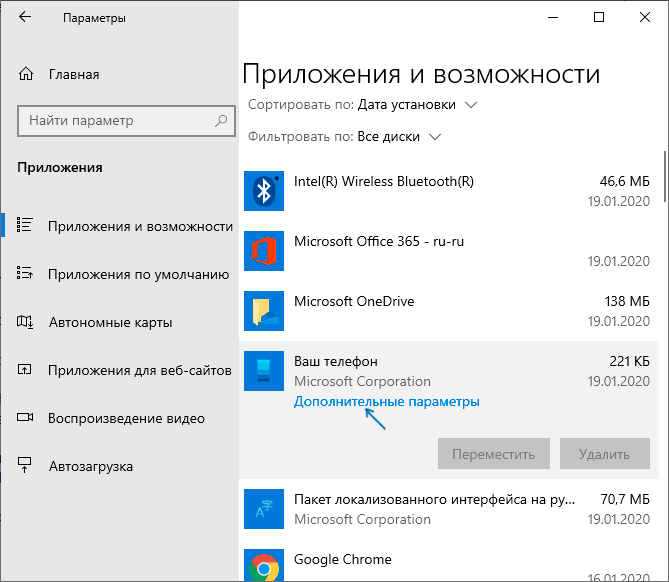Click the Переместить button
Viewport: 669px width, 582px height.
(x=494, y=454)
